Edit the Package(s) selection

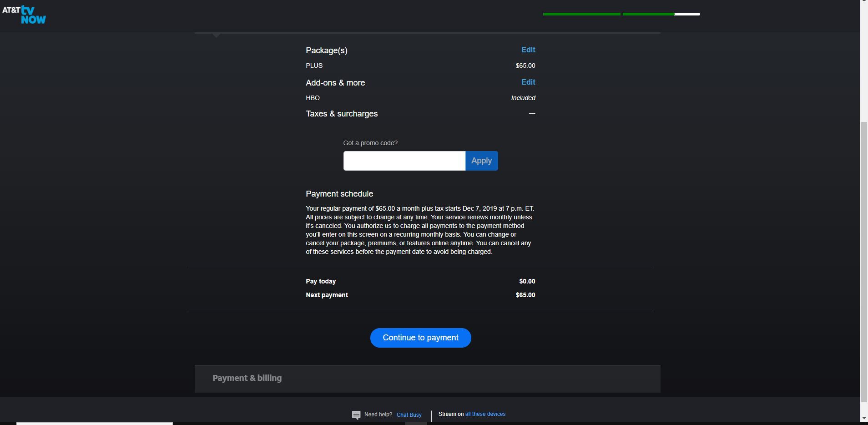click(528, 50)
